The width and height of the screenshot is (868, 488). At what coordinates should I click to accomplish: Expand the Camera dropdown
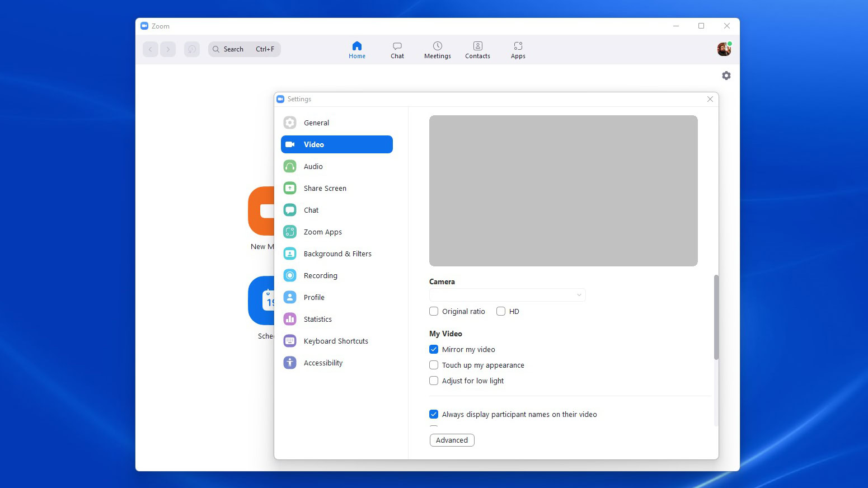coord(507,295)
